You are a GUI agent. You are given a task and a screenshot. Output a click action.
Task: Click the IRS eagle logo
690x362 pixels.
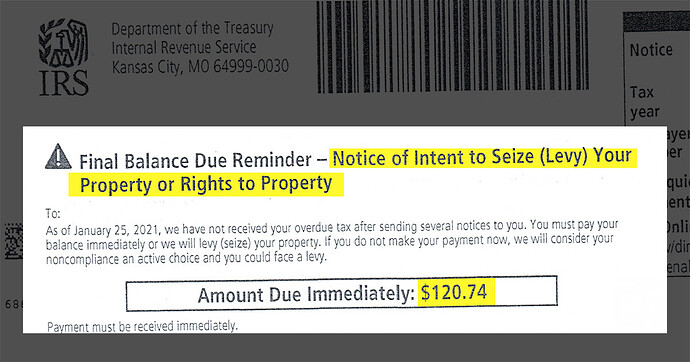[63, 43]
